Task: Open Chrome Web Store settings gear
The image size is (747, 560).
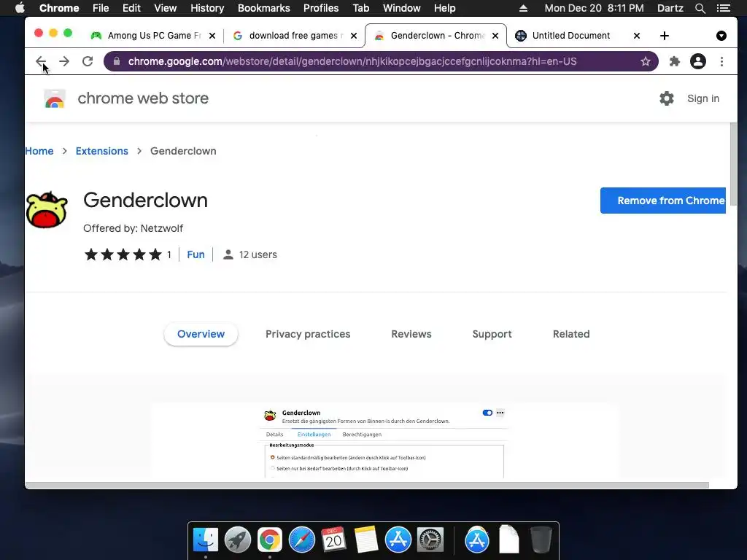Action: tap(667, 98)
